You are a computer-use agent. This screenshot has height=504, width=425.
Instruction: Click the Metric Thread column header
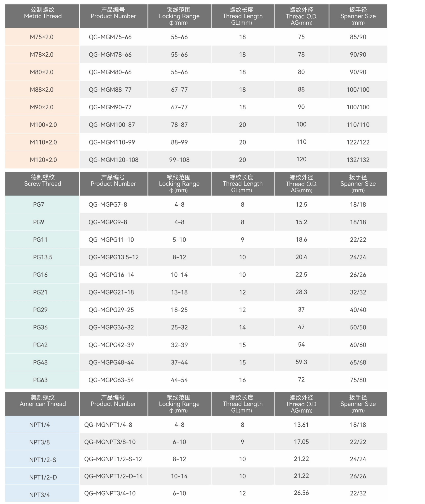pos(42,16)
